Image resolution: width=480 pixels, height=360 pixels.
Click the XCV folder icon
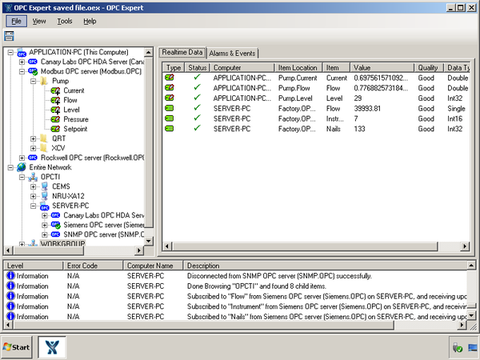click(x=44, y=148)
